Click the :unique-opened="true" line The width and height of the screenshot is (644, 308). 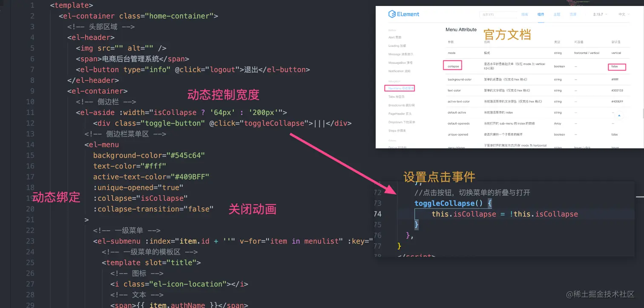[138, 187]
